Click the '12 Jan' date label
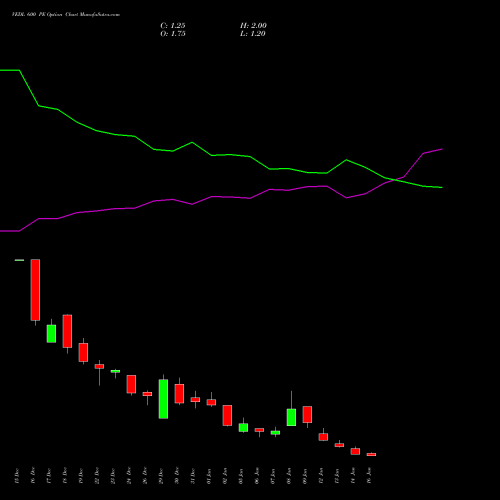The height and width of the screenshot is (500, 500). pyautogui.click(x=321, y=476)
